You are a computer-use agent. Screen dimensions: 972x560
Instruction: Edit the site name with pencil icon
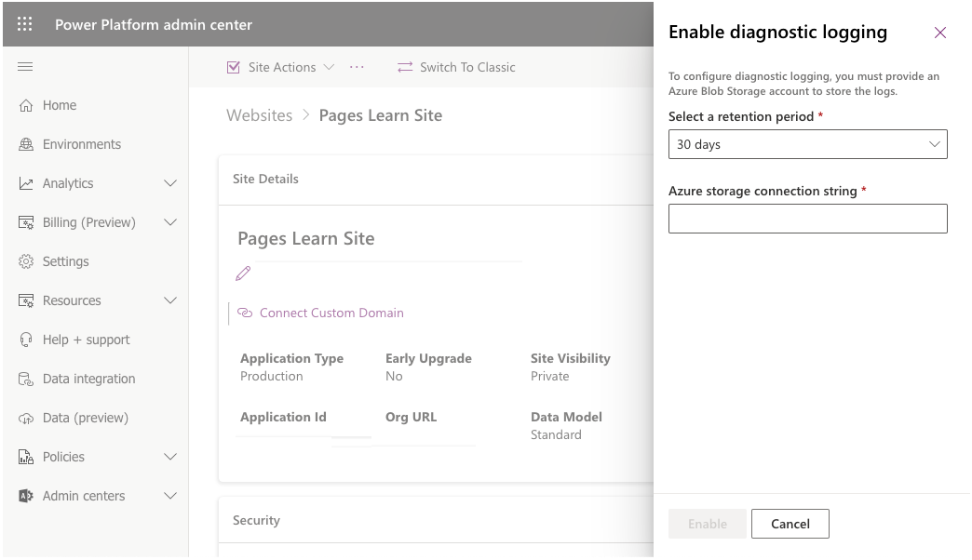243,273
